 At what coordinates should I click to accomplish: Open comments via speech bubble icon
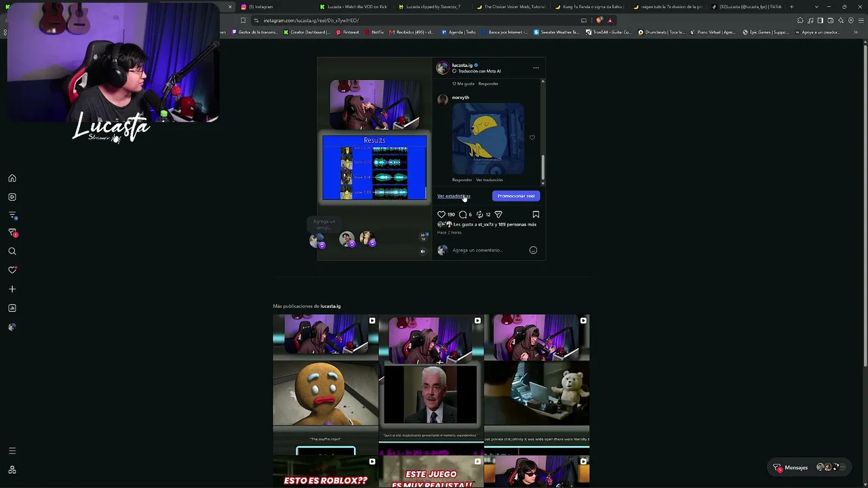[462, 214]
